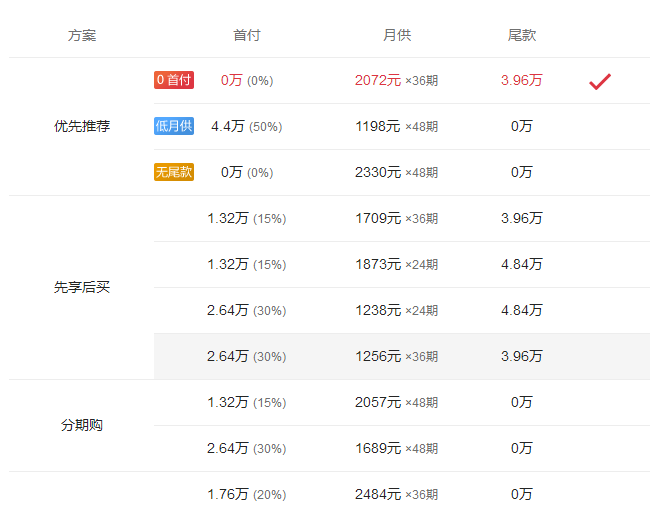The width and height of the screenshot is (650, 521).
Task: Select the 1873元 ×24期 plan row
Action: click(396, 265)
